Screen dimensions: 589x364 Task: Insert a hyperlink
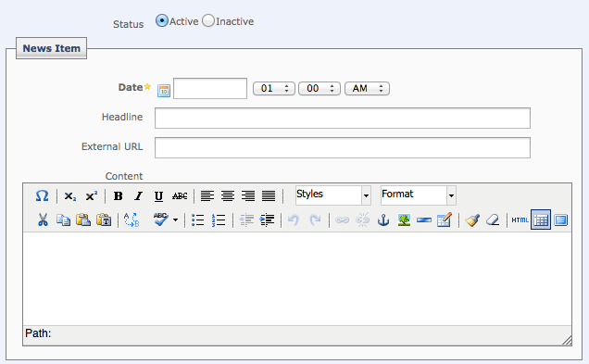(x=342, y=220)
